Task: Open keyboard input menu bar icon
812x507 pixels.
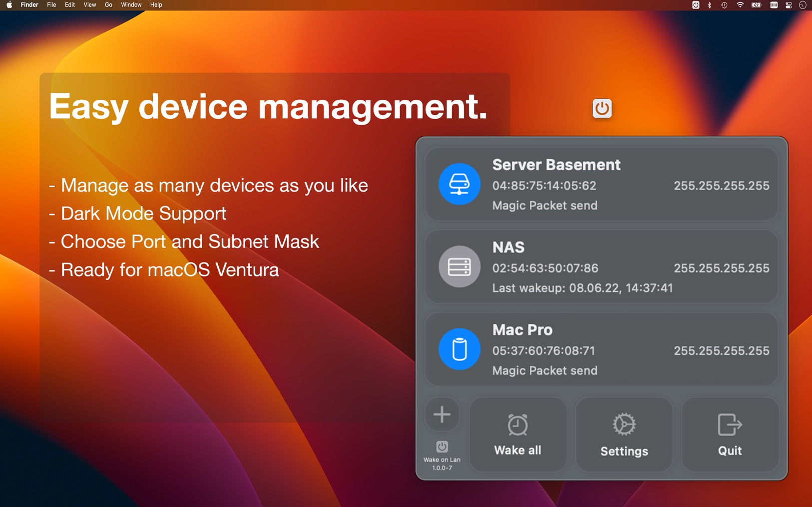Action: [x=774, y=5]
